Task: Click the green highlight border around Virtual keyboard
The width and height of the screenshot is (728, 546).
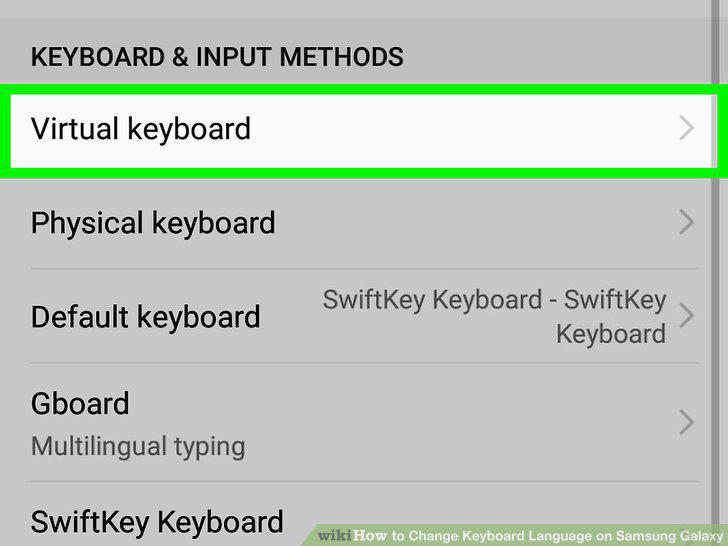Action: pos(364,90)
